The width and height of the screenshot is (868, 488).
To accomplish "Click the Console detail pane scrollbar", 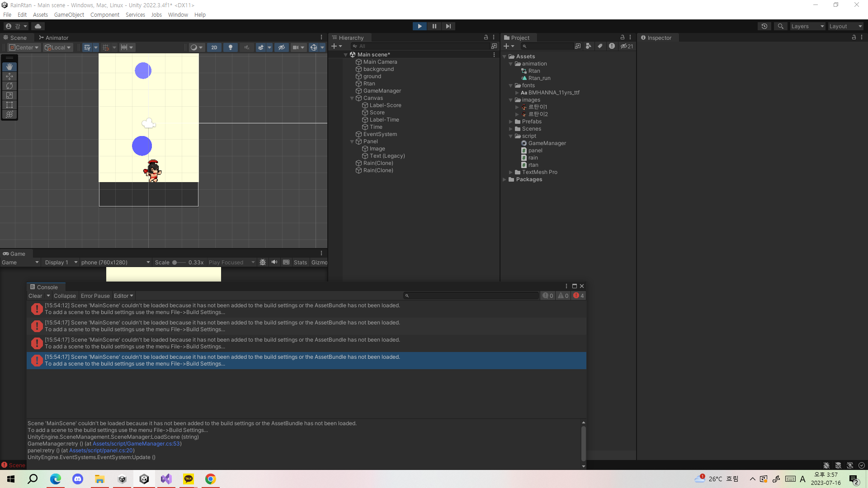I will click(583, 444).
